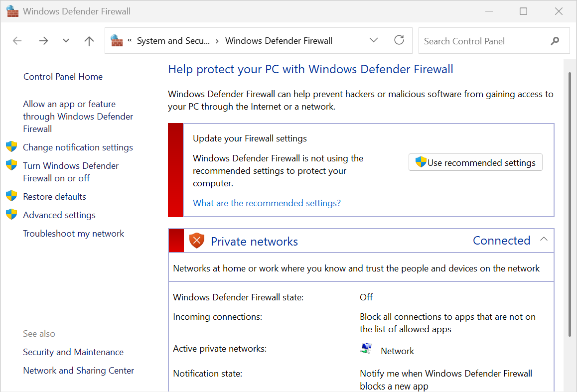This screenshot has height=392, width=577.
Task: Click the active private network named Network
Action: (398, 351)
